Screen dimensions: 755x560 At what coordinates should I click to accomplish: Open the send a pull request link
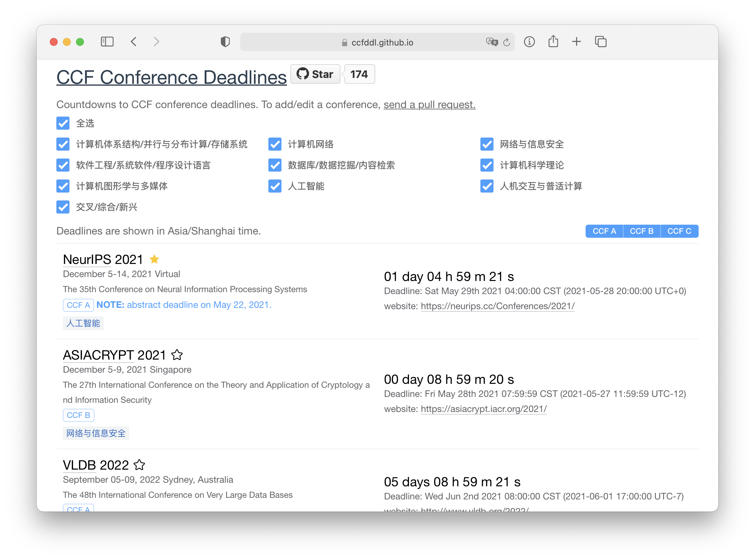[429, 104]
